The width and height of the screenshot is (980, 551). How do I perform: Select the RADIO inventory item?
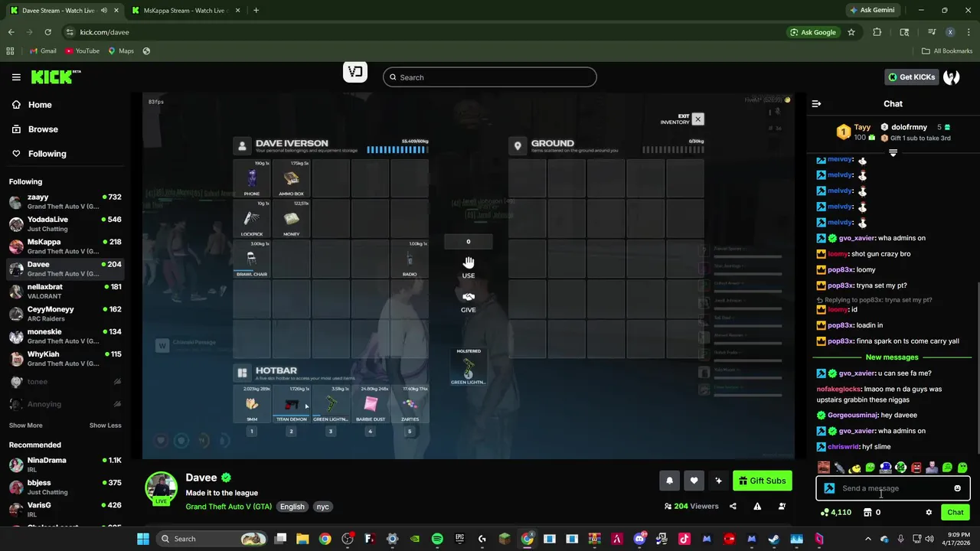[410, 259]
